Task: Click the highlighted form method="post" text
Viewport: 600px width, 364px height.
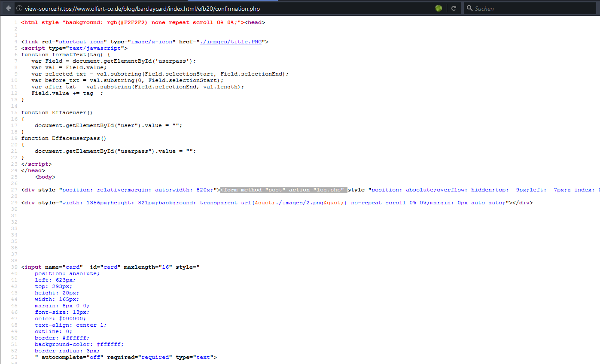Action: [x=253, y=190]
